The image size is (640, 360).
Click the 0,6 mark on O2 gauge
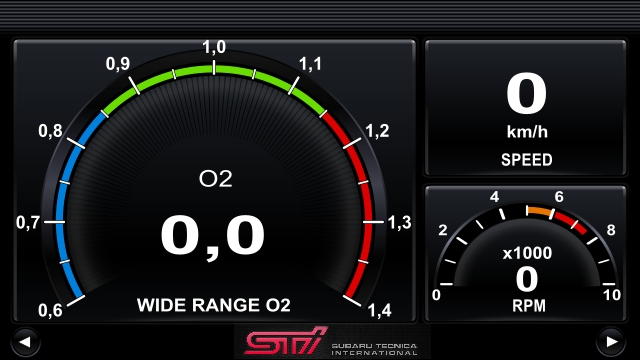tap(50, 311)
